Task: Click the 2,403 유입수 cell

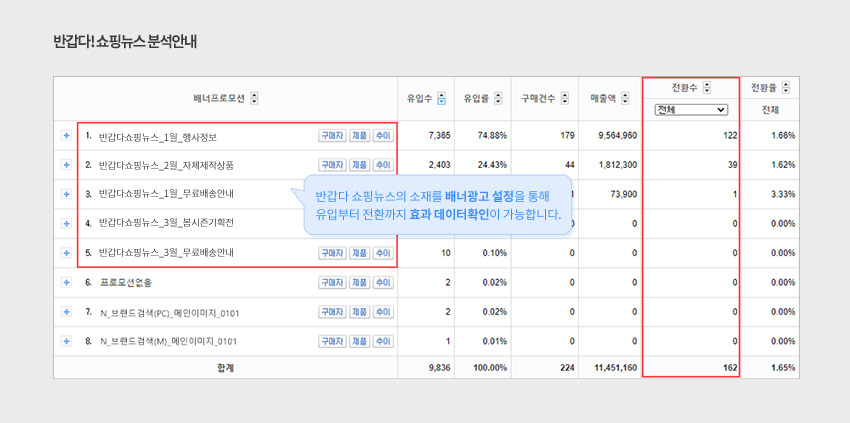Action: tap(439, 165)
